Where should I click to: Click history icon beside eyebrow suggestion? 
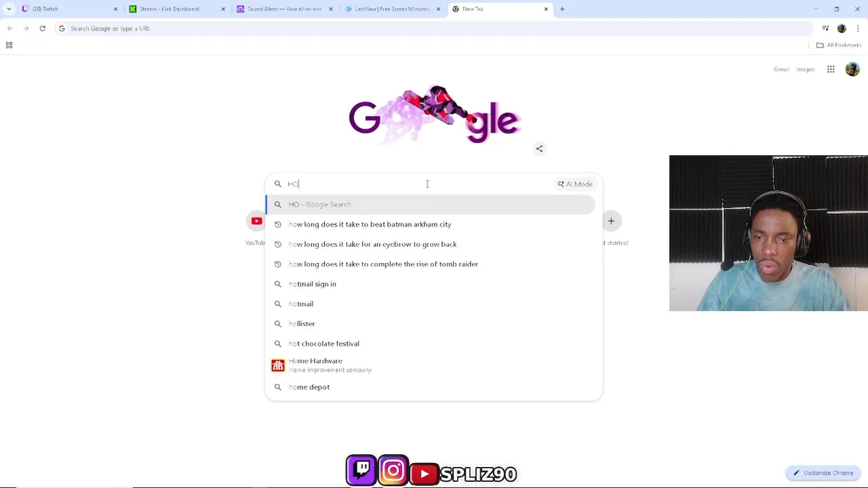tap(277, 244)
